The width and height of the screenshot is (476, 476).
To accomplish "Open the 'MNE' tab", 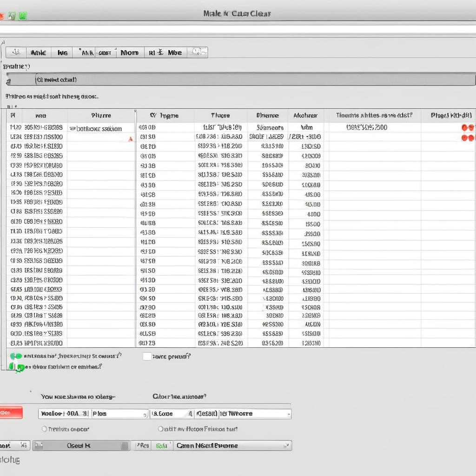I will (38, 53).
